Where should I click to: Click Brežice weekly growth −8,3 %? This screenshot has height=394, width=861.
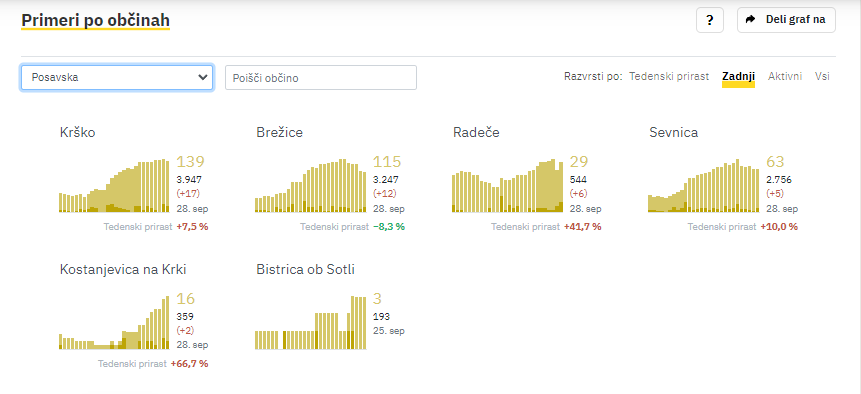click(388, 227)
